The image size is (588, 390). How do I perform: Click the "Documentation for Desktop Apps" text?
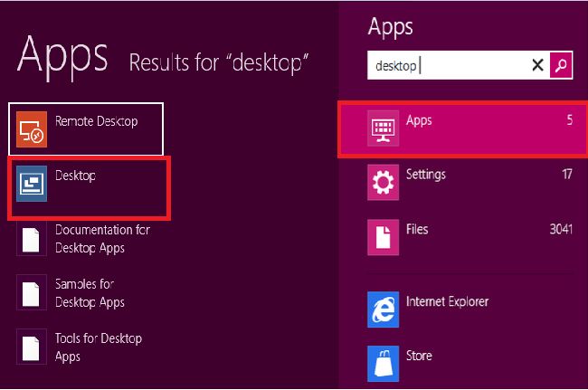pos(102,239)
